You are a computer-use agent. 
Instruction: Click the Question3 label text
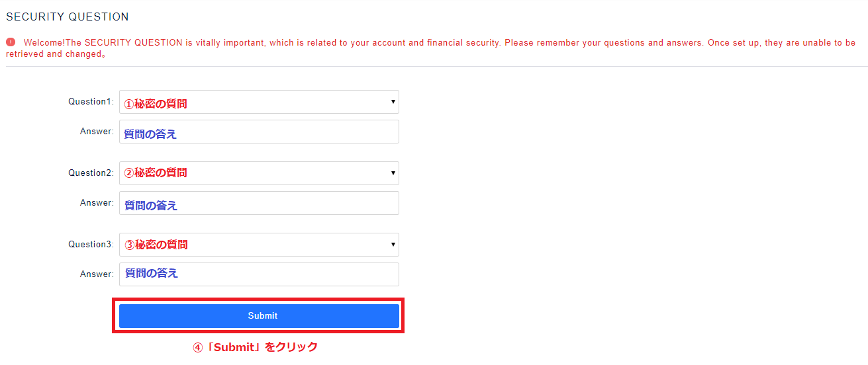click(x=91, y=245)
